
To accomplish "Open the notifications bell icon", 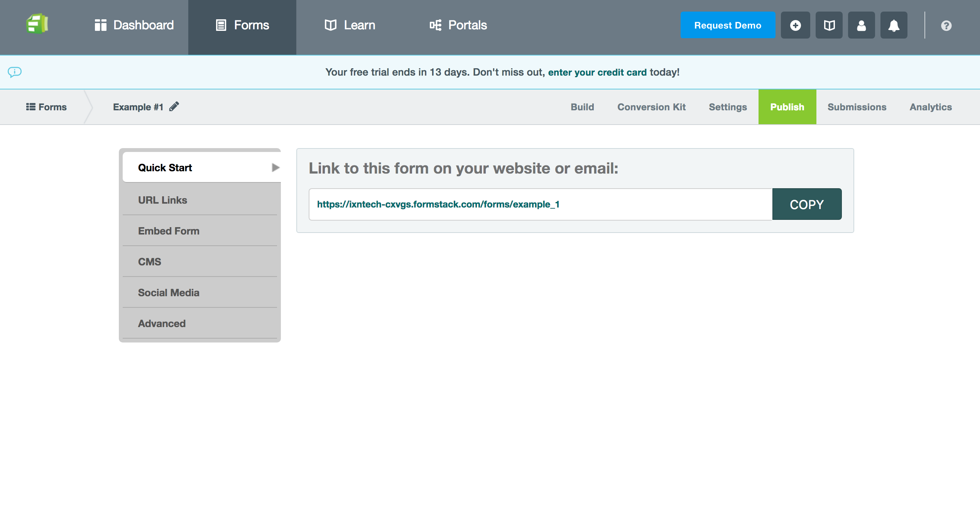I will click(x=894, y=25).
